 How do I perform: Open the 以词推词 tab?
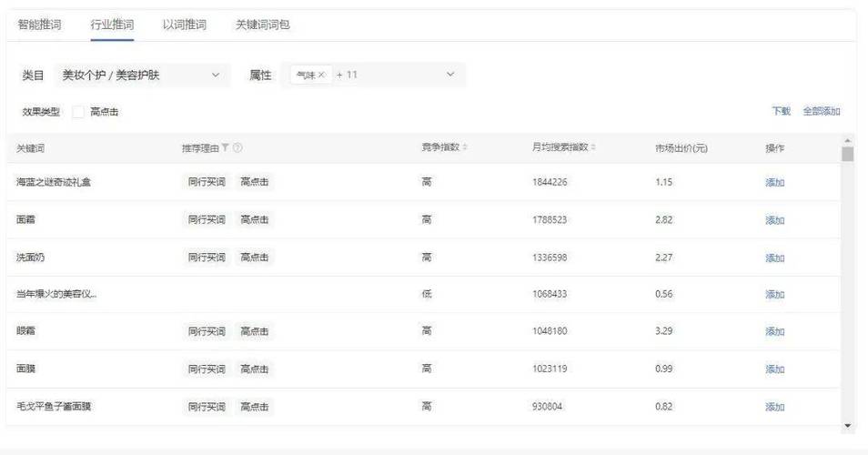(x=185, y=25)
